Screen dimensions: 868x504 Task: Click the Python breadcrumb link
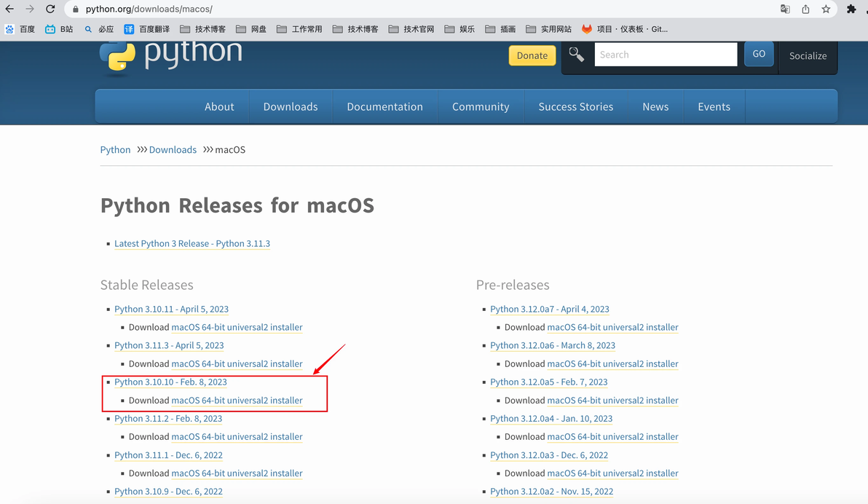pyautogui.click(x=115, y=149)
